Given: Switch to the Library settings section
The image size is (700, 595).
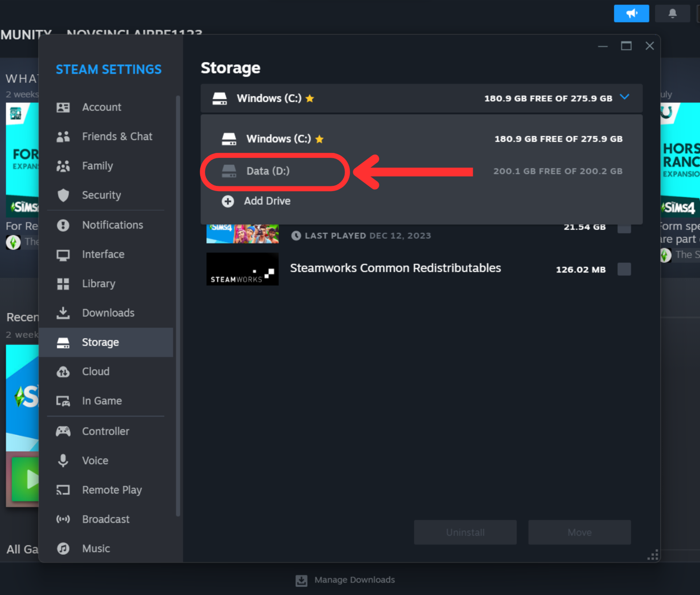Looking at the screenshot, I should click(98, 284).
